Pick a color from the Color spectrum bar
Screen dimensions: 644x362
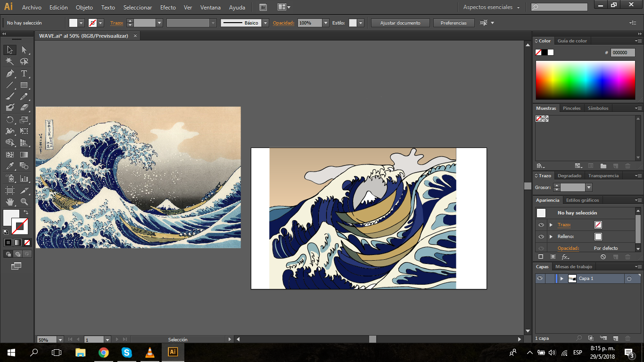(585, 80)
